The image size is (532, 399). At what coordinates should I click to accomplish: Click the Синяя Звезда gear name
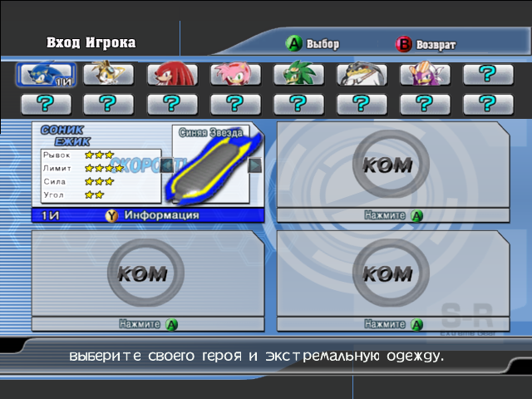(210, 133)
